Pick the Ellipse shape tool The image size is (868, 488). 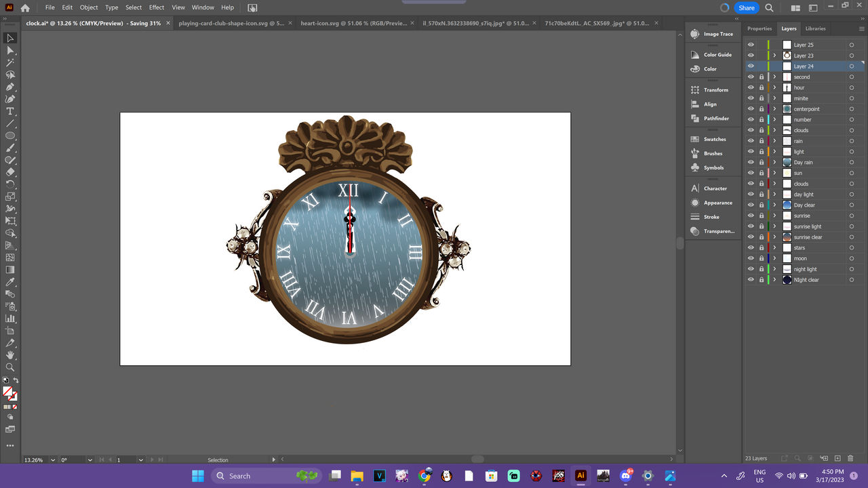coord(10,136)
